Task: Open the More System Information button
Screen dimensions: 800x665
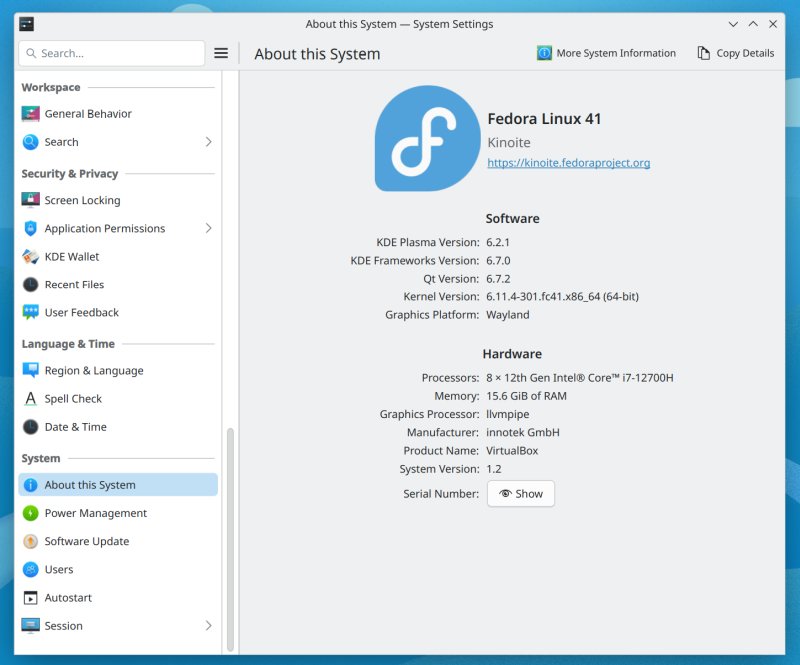Action: [x=606, y=53]
